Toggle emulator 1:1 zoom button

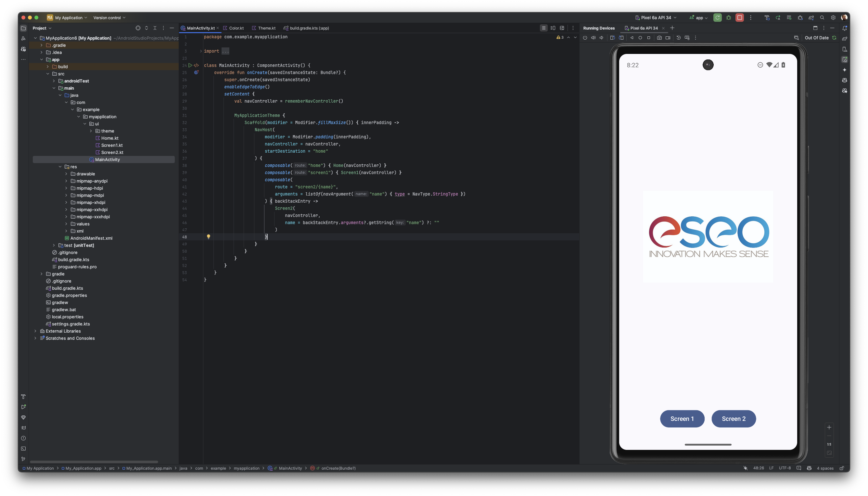(x=829, y=444)
